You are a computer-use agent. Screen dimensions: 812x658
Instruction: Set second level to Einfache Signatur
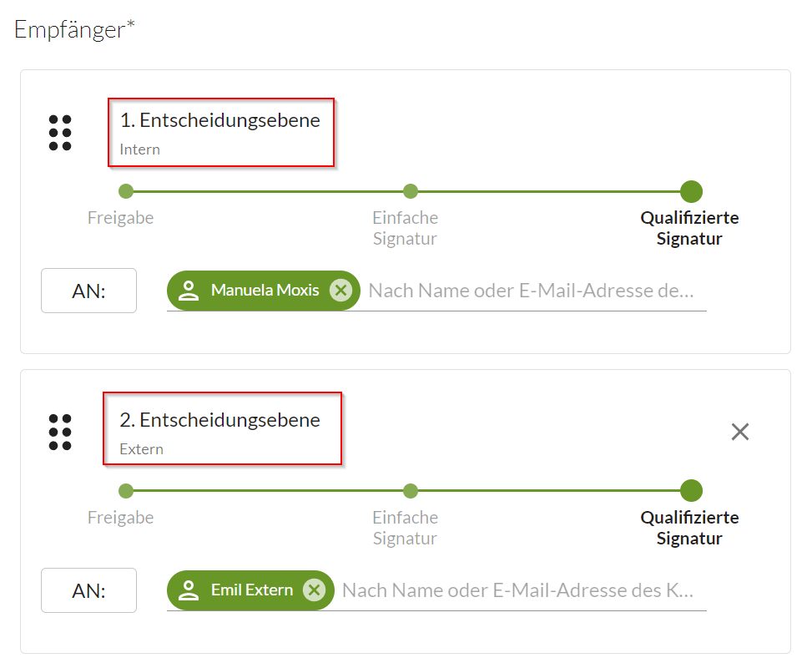[410, 491]
